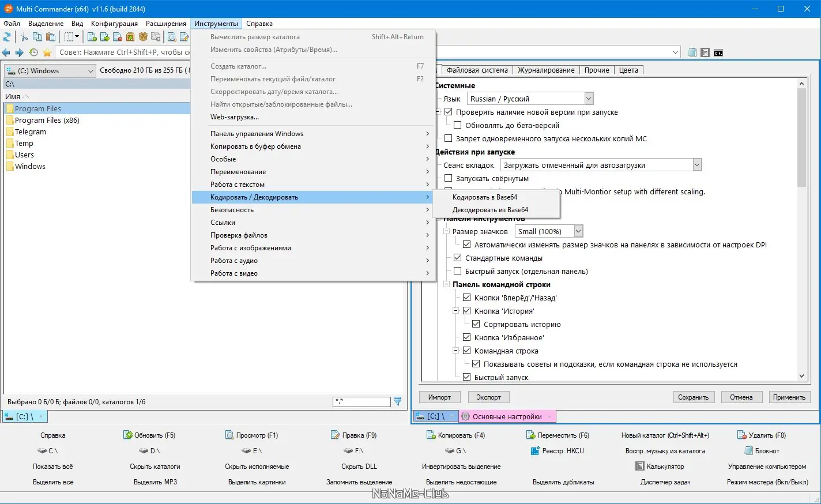Screen dimensions: 821x504
Task: Open the language dropdown showing Russian / Русский
Action: point(588,98)
